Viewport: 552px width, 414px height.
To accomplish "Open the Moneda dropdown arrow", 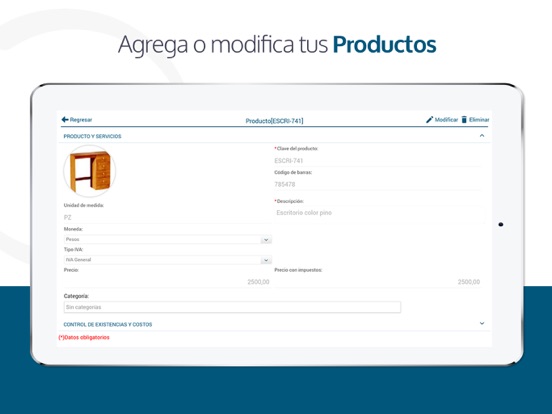I will (266, 240).
